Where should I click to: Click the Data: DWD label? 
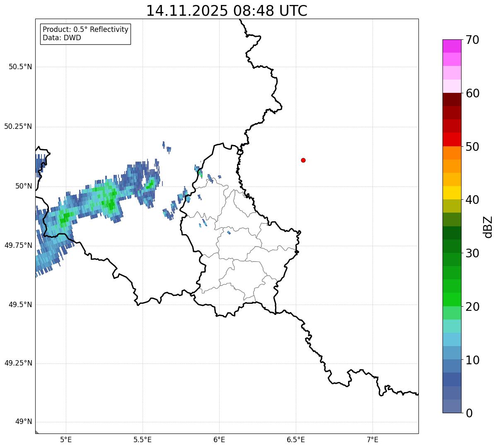tap(62, 38)
